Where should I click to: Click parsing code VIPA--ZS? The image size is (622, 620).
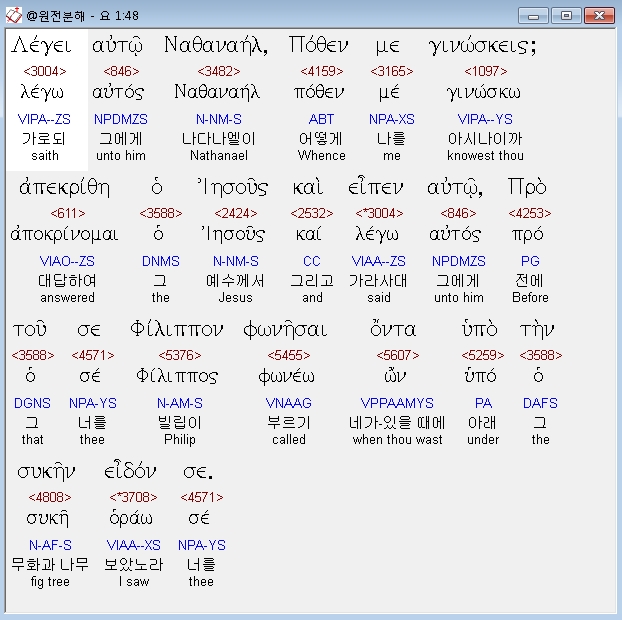pos(44,119)
